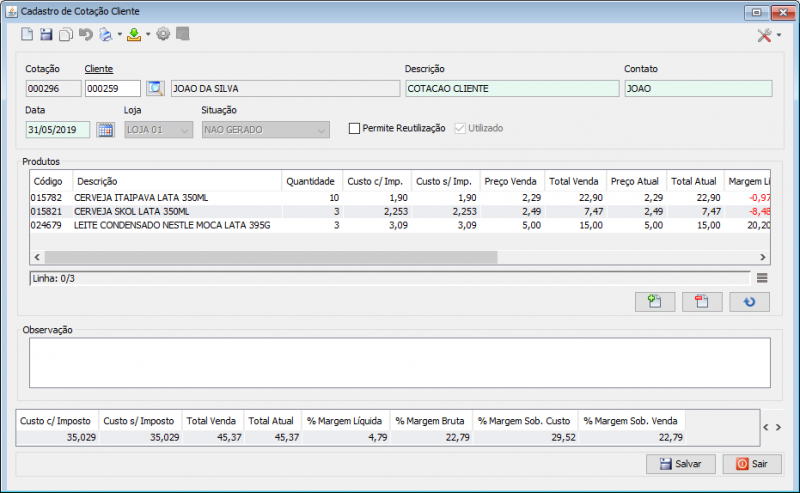Copy the record with the toolbar duplicate icon
Viewport: 800px width, 493px height.
pos(66,35)
